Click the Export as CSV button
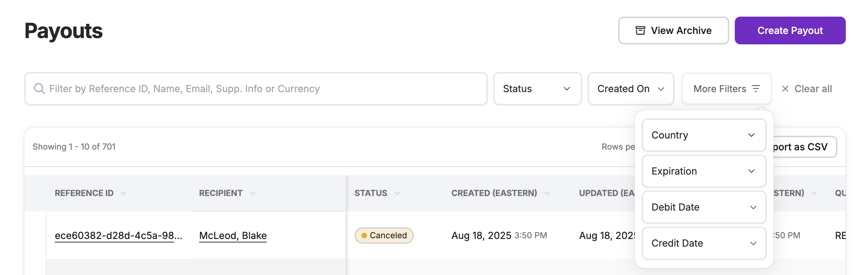868x275 pixels. (x=805, y=147)
